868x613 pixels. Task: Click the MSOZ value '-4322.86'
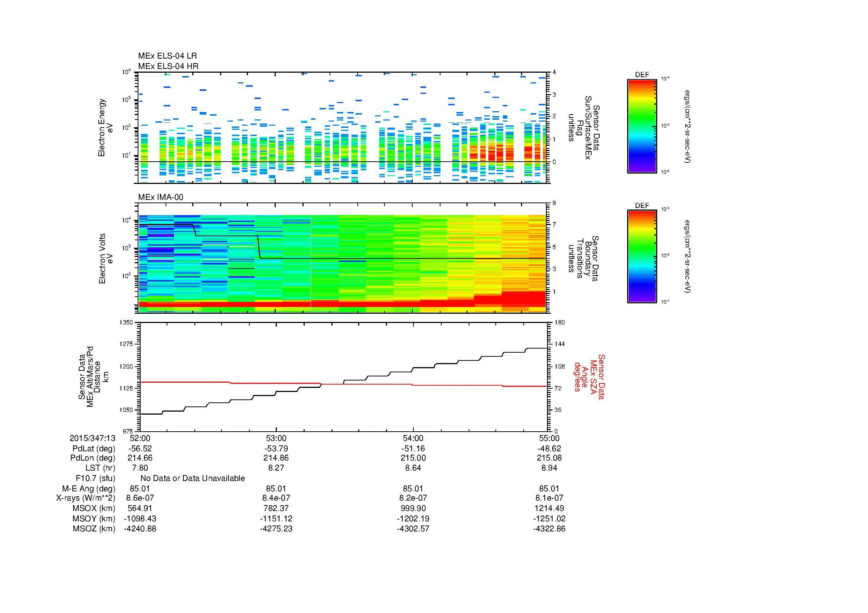pyautogui.click(x=549, y=529)
